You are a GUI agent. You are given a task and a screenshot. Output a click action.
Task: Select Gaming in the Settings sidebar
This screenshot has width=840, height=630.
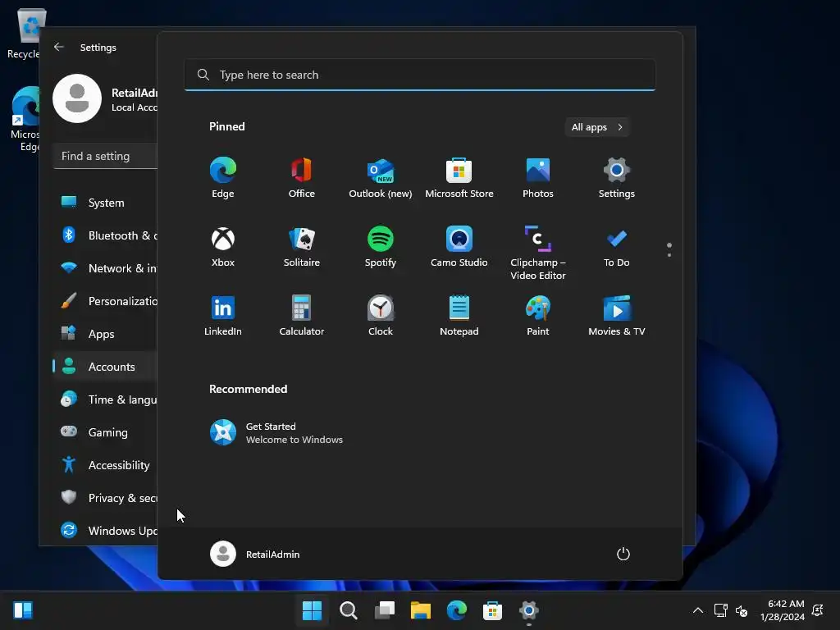106,431
